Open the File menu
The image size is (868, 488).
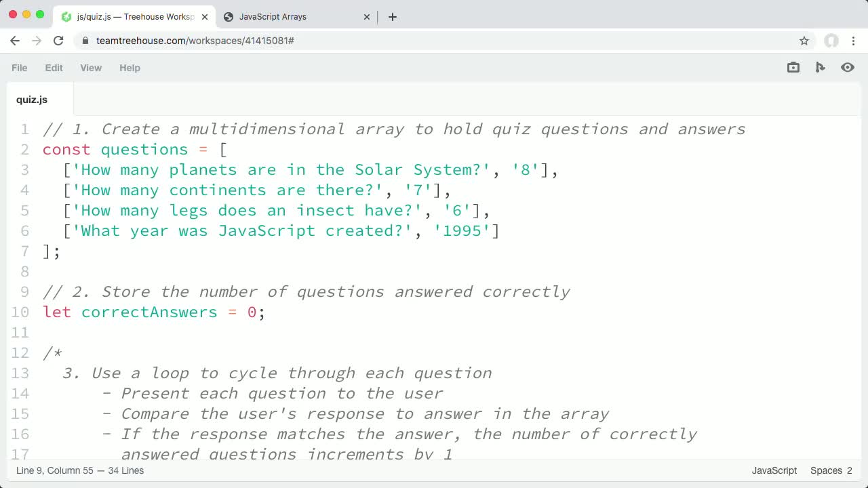pyautogui.click(x=19, y=68)
